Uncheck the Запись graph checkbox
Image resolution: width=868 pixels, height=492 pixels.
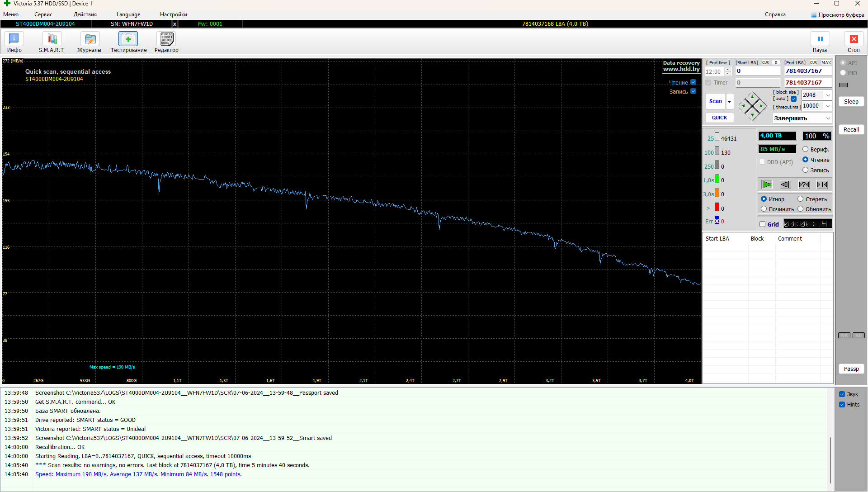pyautogui.click(x=693, y=91)
